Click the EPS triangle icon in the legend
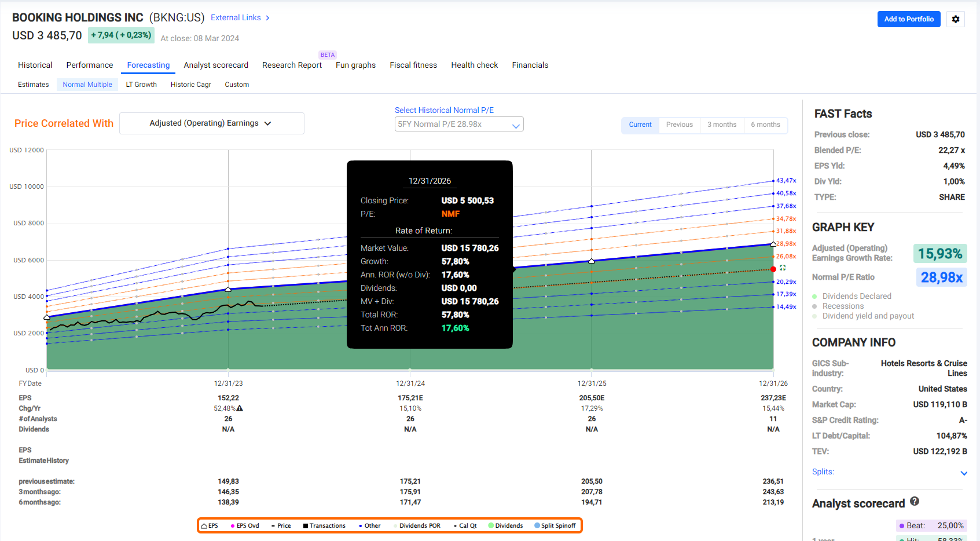The image size is (980, 541). [204, 526]
